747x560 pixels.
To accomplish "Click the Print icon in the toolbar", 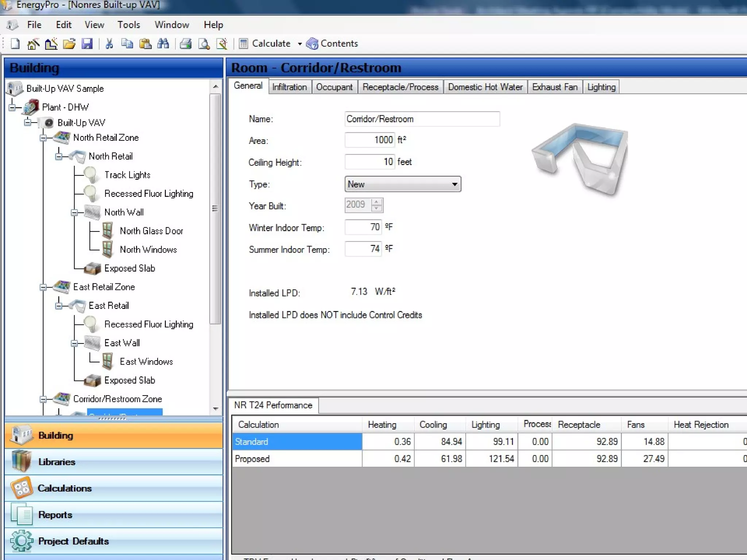I will pyautogui.click(x=186, y=44).
